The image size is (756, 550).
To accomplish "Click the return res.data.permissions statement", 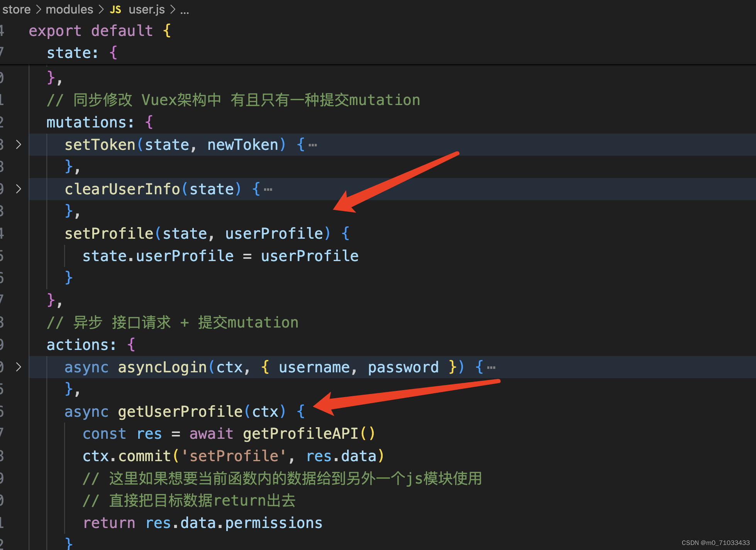I will pos(202,523).
